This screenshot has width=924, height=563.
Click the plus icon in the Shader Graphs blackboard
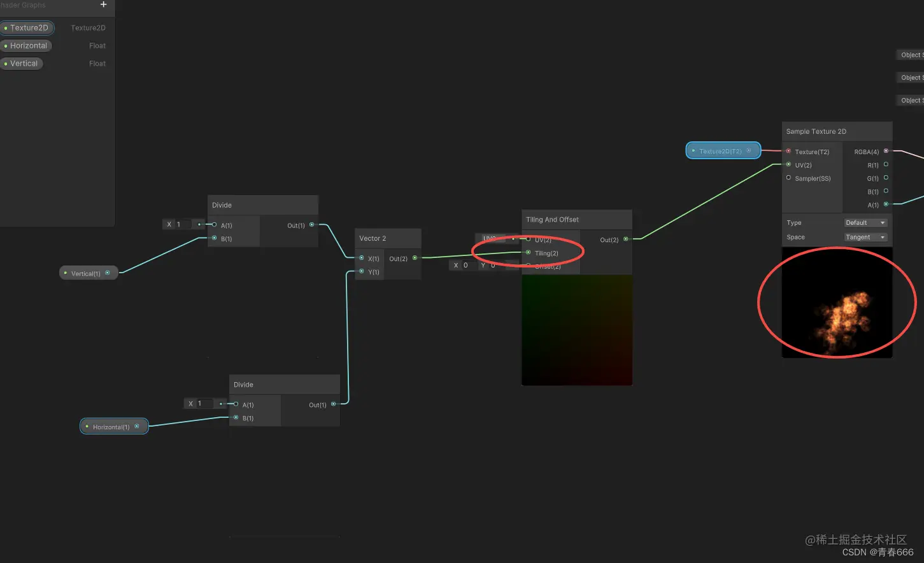(103, 5)
